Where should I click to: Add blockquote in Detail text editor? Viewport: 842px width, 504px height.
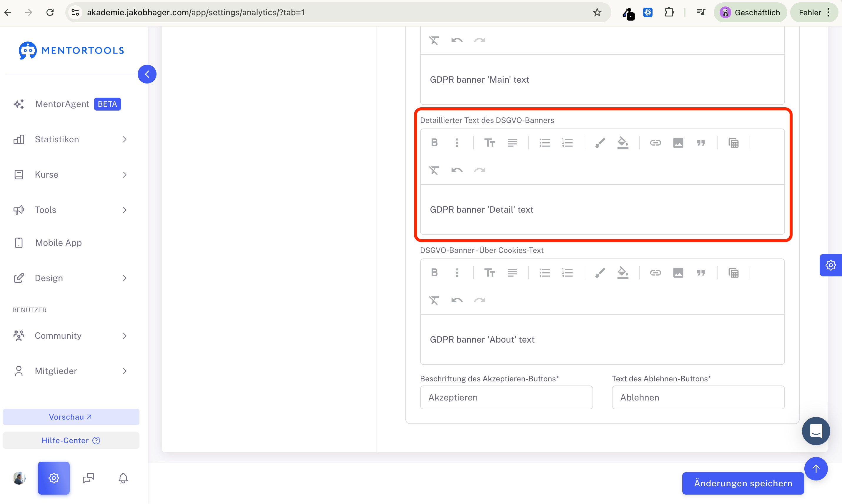(701, 143)
